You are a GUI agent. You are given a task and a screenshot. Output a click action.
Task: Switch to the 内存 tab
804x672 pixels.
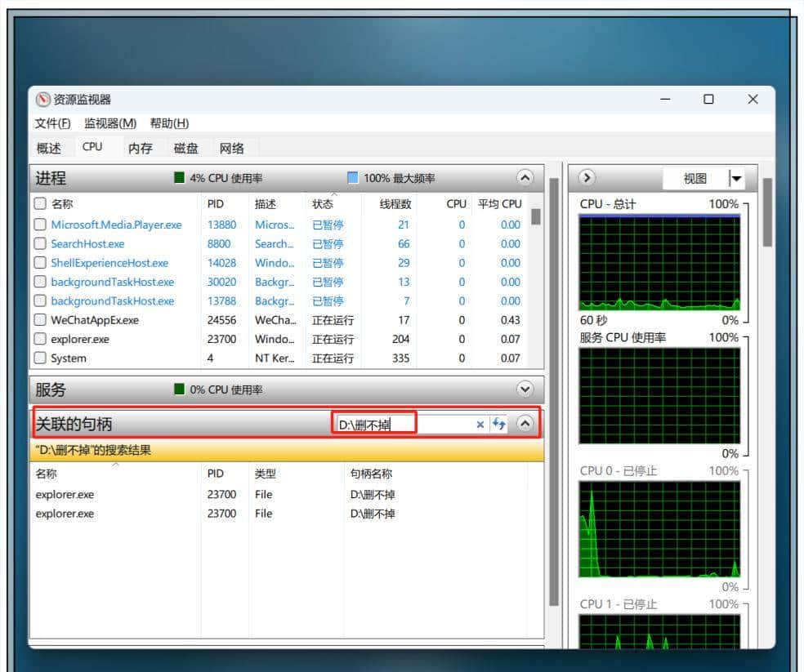pyautogui.click(x=141, y=148)
